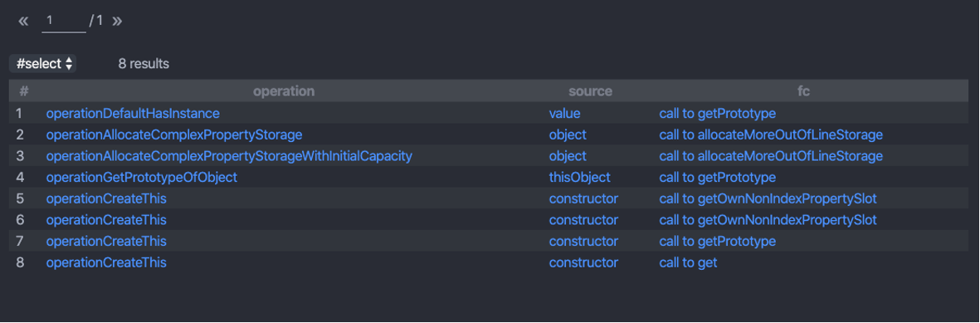980x323 pixels.
Task: Open operationCreateThis link in row 5
Action: tap(106, 198)
